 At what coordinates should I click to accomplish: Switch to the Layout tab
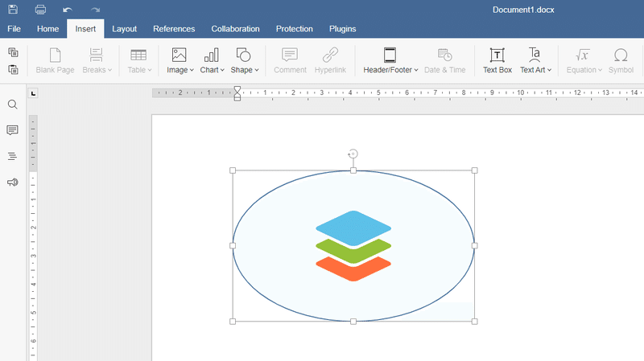tap(125, 29)
